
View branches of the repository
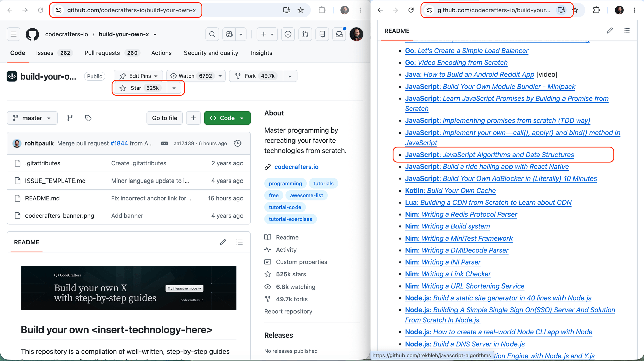[70, 118]
